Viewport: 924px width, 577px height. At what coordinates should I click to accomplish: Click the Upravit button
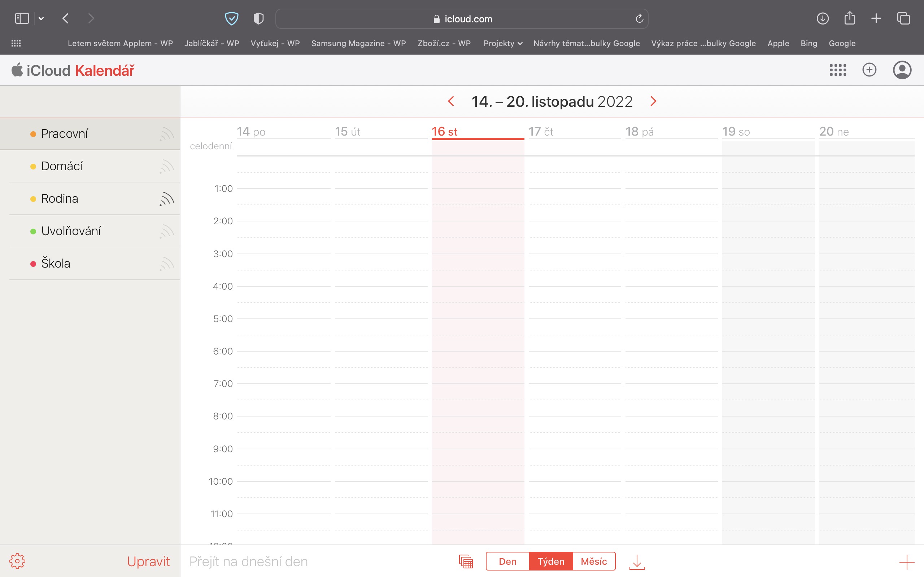click(148, 561)
